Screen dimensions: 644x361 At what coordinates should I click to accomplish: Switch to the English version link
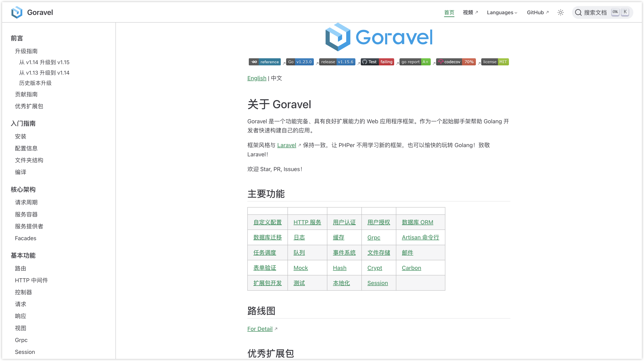click(x=257, y=78)
